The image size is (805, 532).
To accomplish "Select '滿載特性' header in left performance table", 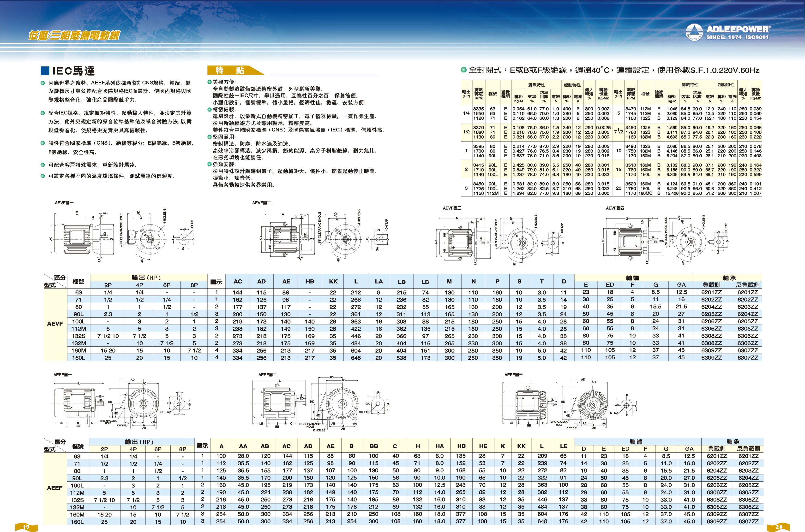I will [x=536, y=85].
